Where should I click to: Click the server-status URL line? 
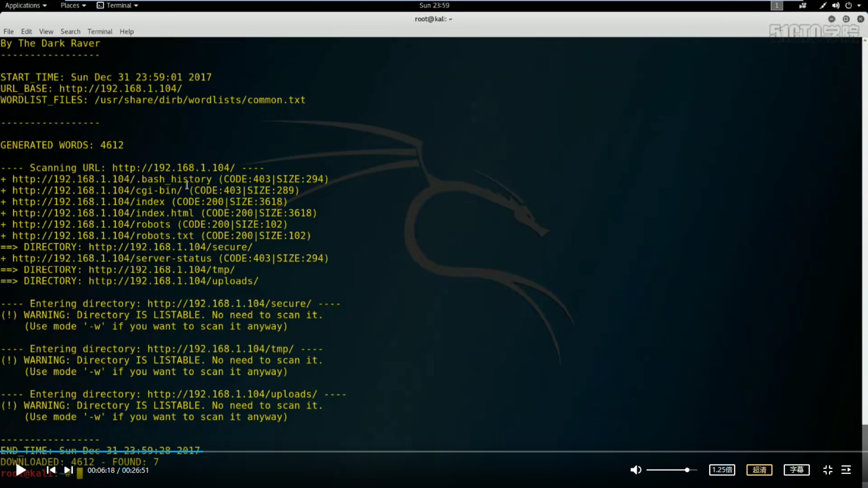point(165,258)
